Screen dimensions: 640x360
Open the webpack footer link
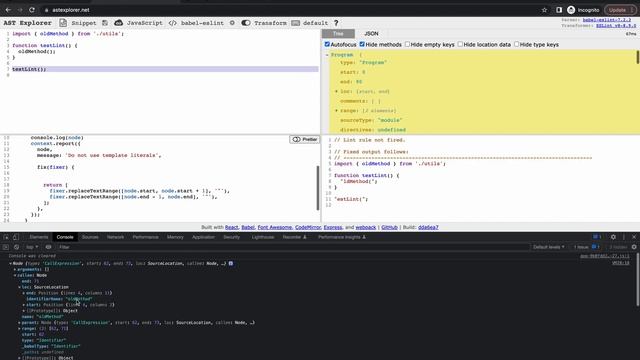[366, 227]
